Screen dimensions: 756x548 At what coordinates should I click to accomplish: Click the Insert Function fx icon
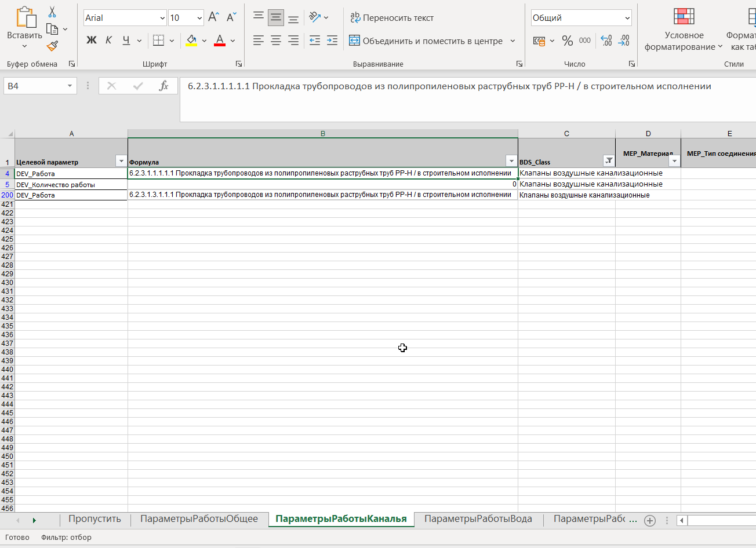(x=164, y=86)
